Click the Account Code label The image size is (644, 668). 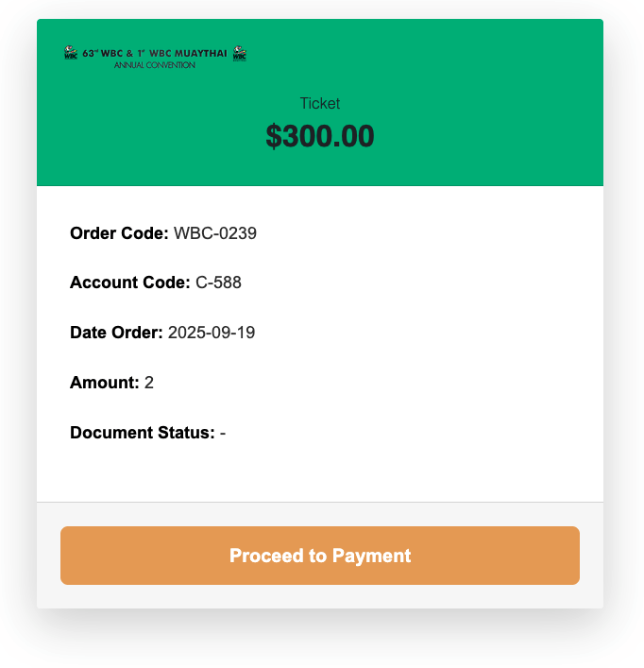[129, 283]
